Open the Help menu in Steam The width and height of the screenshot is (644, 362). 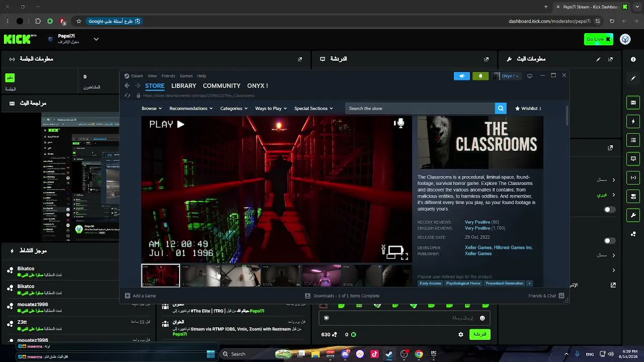click(x=202, y=76)
